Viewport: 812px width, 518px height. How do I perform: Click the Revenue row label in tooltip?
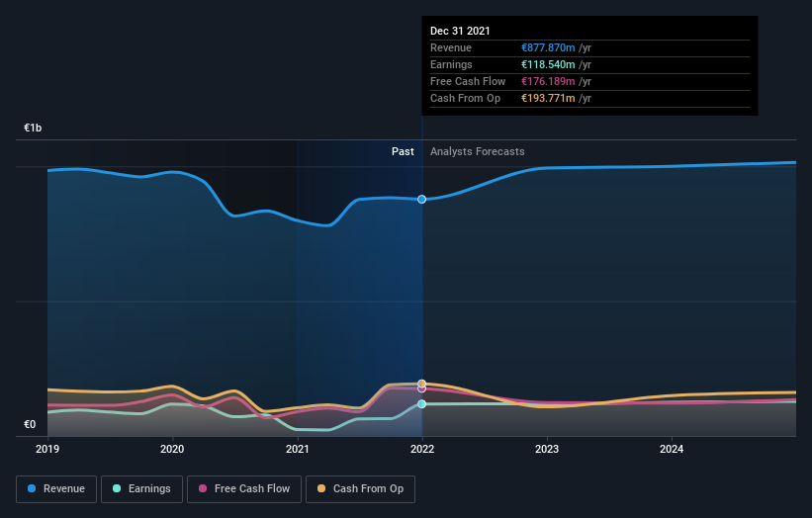[x=451, y=47]
